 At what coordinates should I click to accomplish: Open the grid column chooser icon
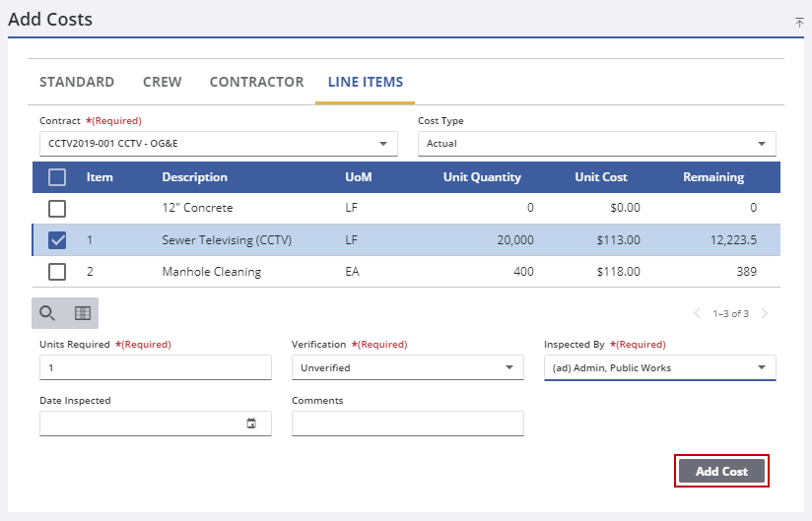point(83,313)
